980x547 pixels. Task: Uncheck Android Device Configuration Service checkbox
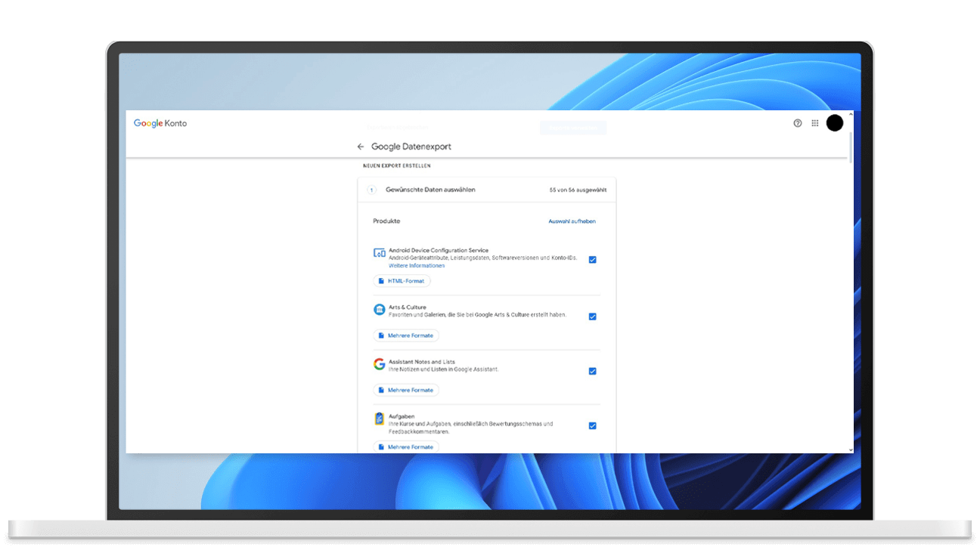click(593, 259)
